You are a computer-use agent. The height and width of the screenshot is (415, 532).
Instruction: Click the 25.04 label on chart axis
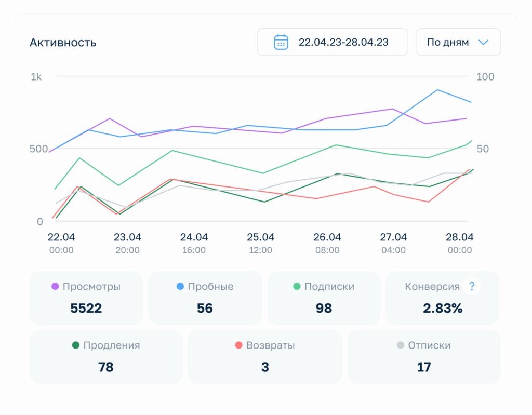click(260, 237)
